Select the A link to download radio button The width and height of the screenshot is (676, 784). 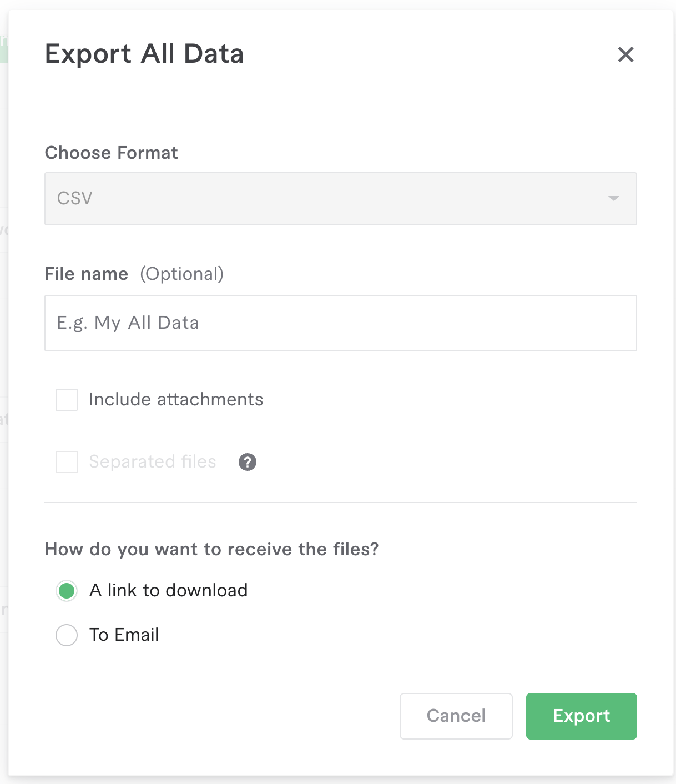(67, 591)
